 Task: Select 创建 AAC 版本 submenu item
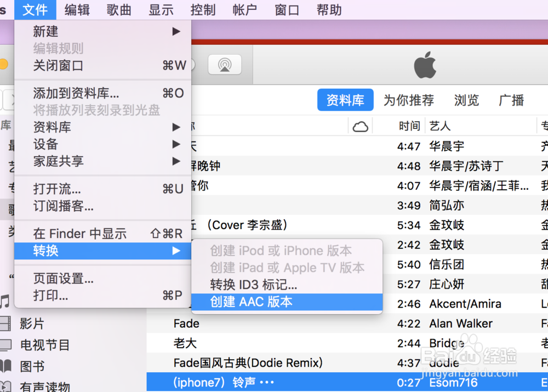[287, 302]
